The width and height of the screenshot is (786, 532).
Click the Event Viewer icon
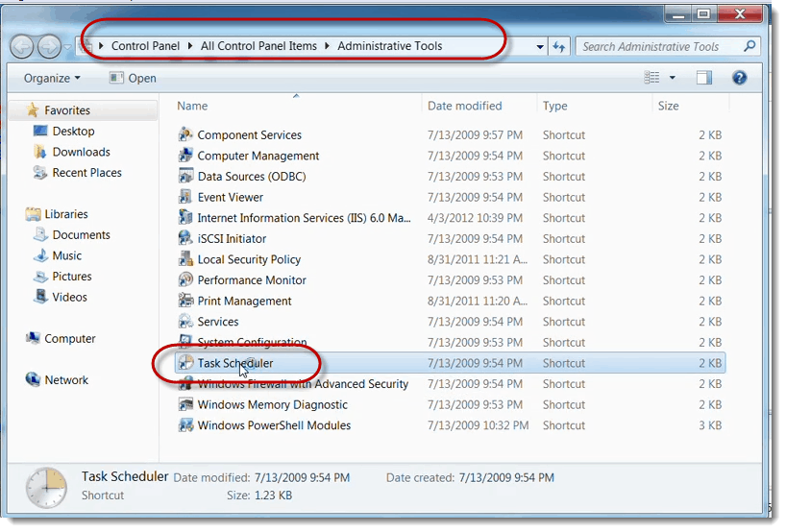click(x=186, y=197)
